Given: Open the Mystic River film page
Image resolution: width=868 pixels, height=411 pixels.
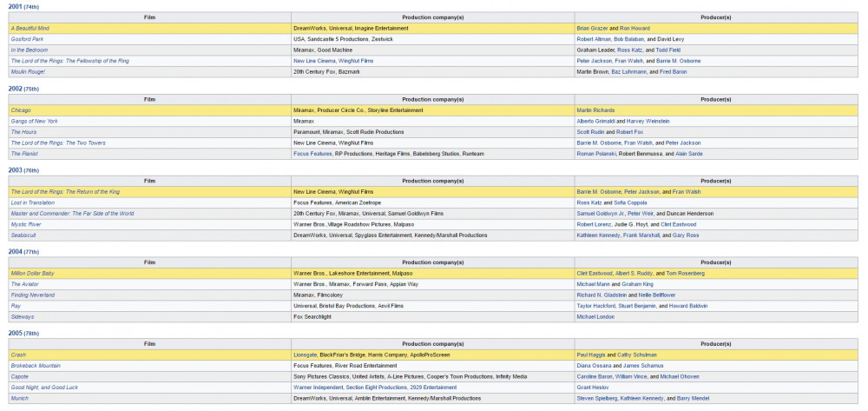Looking at the screenshot, I should pyautogui.click(x=26, y=224).
